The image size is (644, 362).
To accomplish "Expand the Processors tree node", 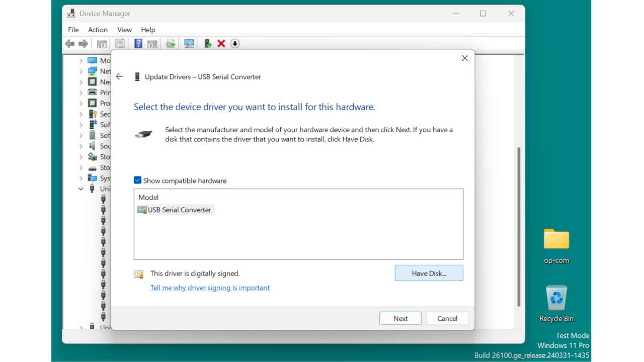I will pos(81,103).
